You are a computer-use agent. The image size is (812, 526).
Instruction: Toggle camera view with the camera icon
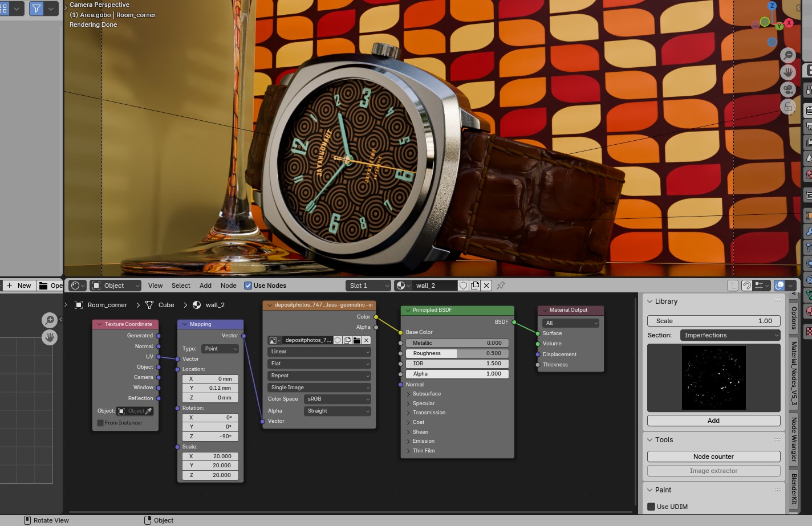[x=787, y=89]
